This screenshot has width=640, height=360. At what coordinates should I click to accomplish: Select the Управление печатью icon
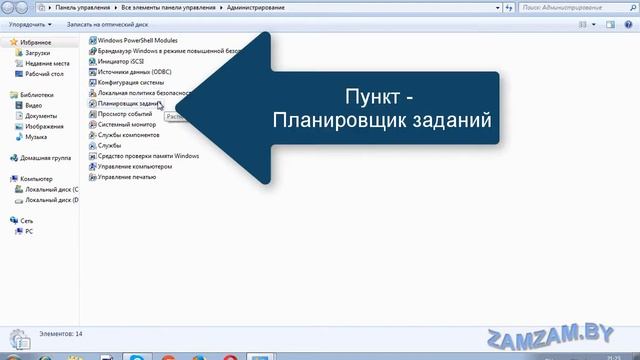click(93, 177)
